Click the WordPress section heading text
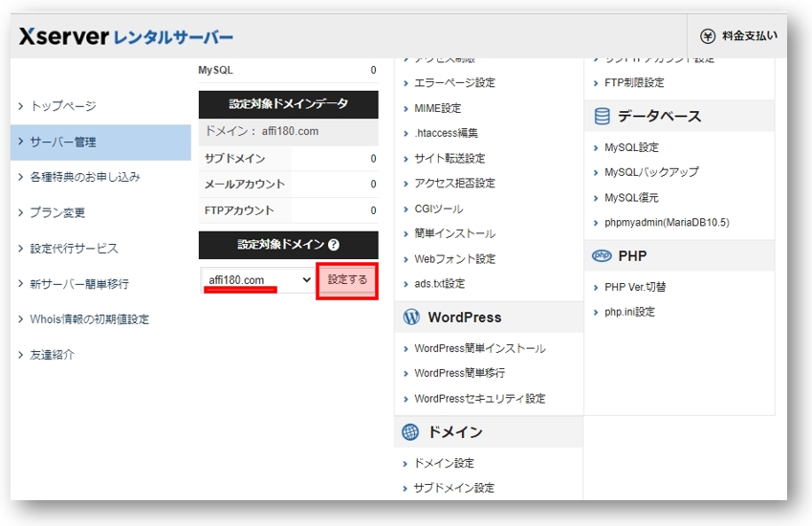 pyautogui.click(x=465, y=318)
